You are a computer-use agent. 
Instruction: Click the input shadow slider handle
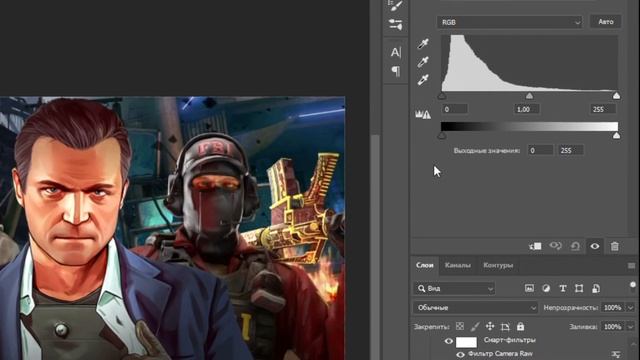click(x=442, y=96)
